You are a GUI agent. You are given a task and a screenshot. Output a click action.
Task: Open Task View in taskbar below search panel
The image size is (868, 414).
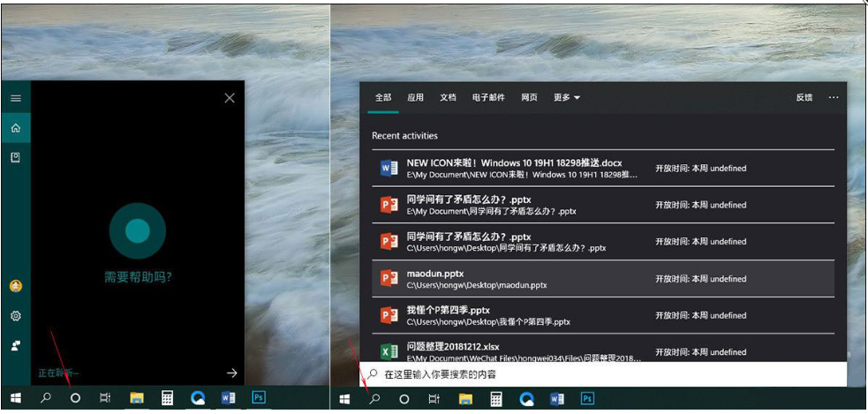(x=434, y=398)
